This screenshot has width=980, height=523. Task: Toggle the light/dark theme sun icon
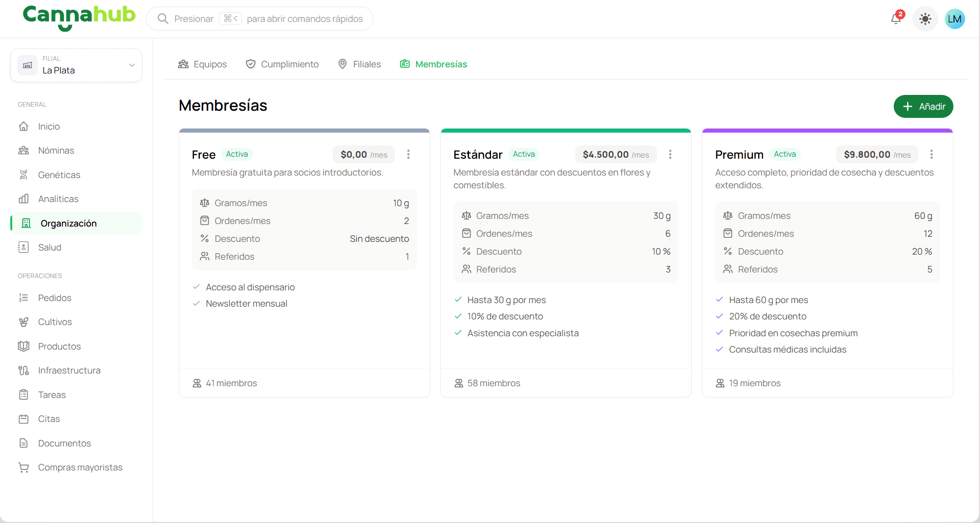(925, 19)
